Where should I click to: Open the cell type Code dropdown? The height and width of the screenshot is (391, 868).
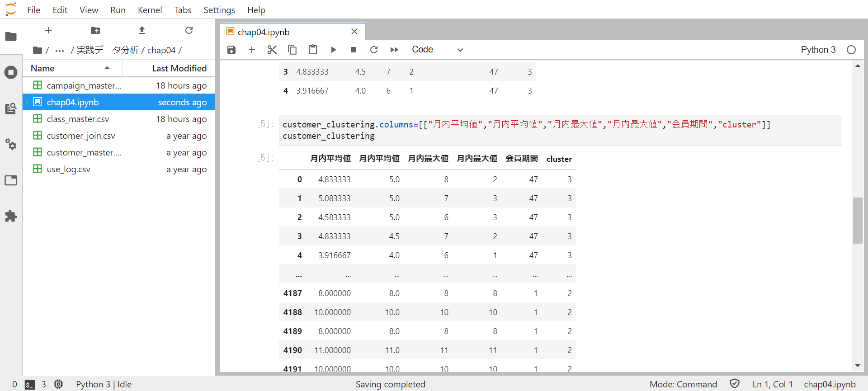tap(437, 50)
